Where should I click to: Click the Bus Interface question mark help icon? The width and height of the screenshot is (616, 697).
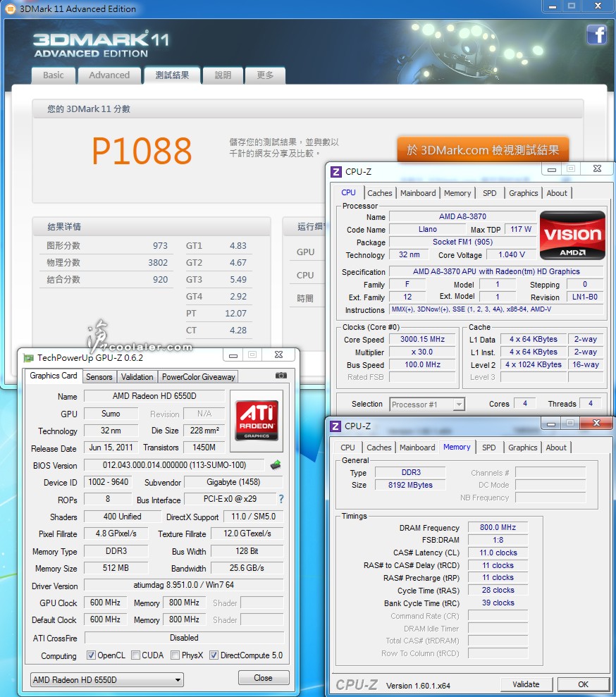coord(281,499)
